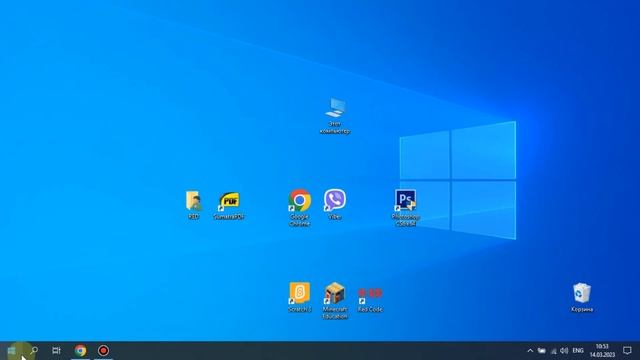
Task: Click the battery tray icon
Action: [542, 351]
